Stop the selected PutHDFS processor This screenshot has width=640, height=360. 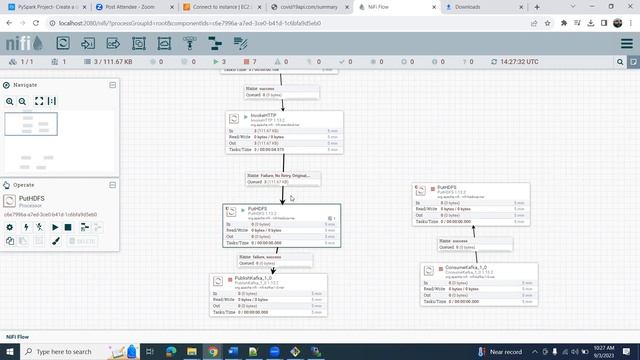pos(68,227)
